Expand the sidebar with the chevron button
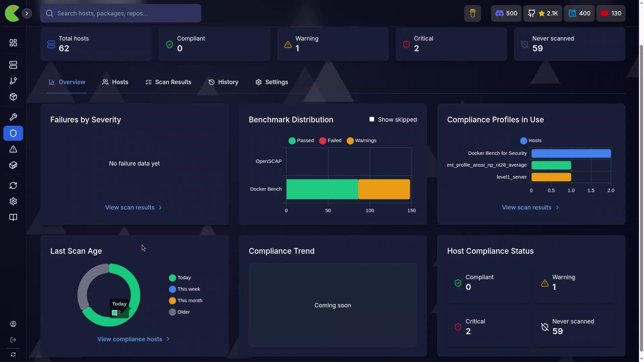644x362 pixels. (x=27, y=13)
